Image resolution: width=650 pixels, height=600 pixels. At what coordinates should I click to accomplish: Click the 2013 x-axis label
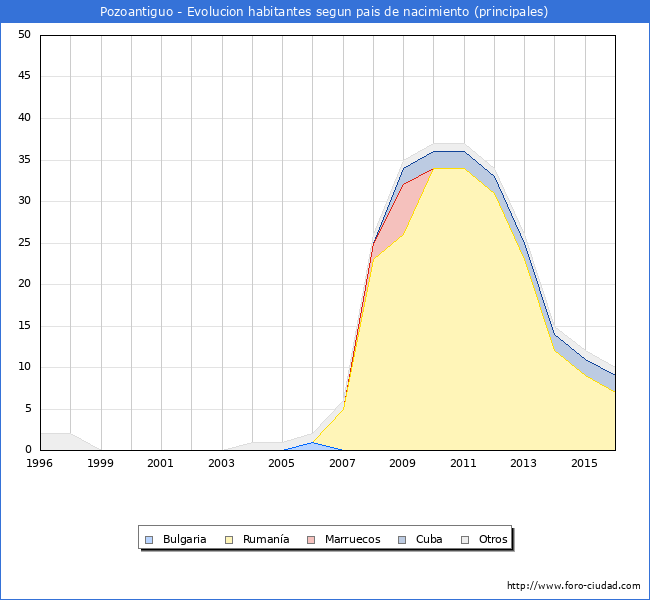pyautogui.click(x=524, y=463)
